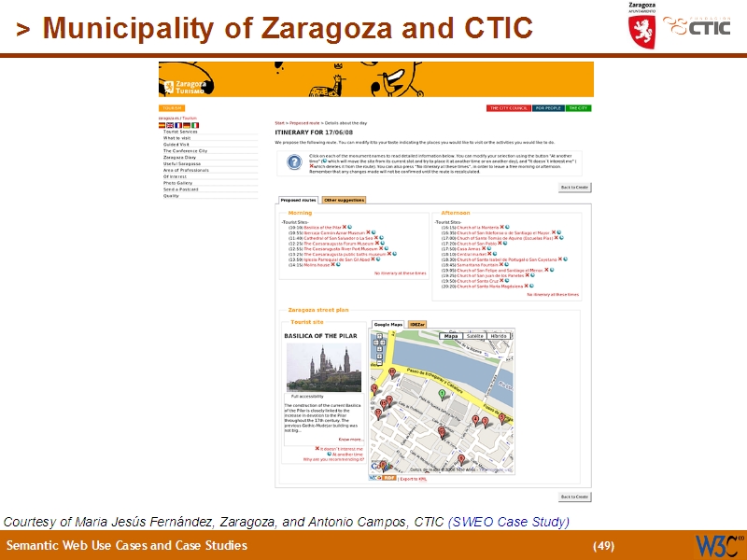
Task: Click the RDF badge below the map
Action: click(x=388, y=477)
